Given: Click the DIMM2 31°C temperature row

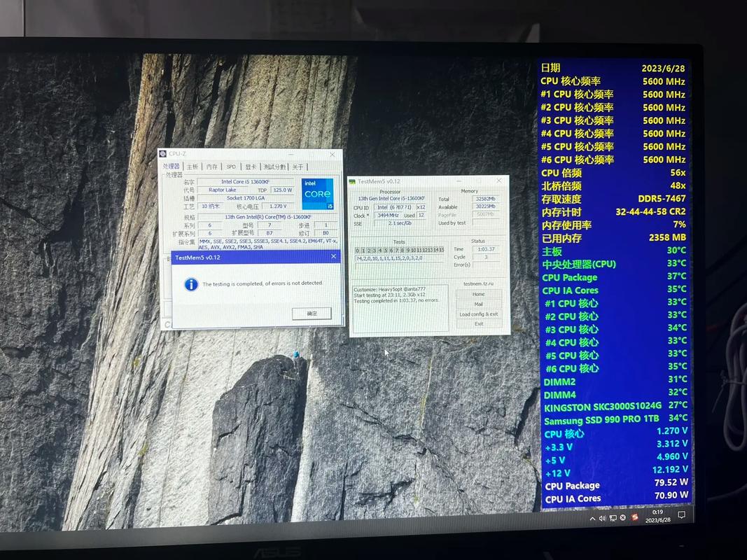Looking at the screenshot, I should [x=615, y=381].
